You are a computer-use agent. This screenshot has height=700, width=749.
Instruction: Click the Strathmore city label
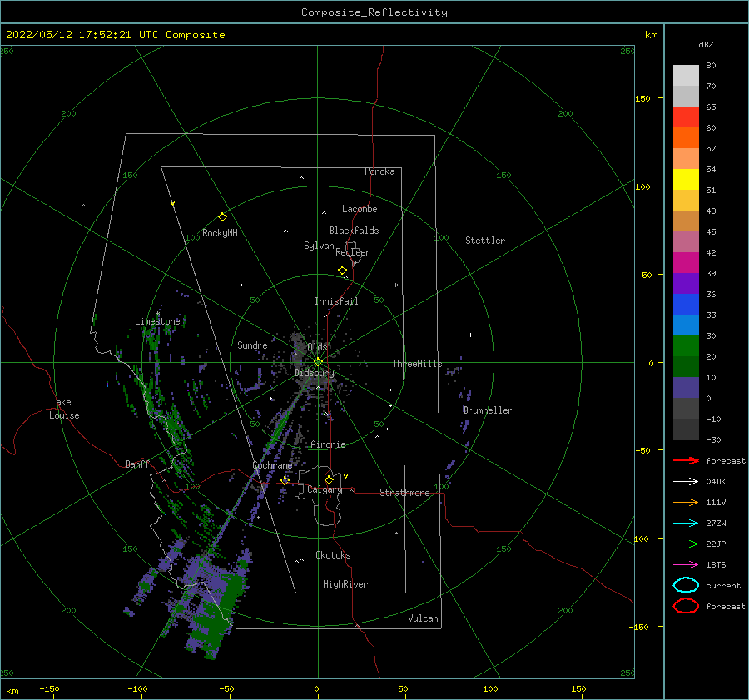[x=404, y=493]
